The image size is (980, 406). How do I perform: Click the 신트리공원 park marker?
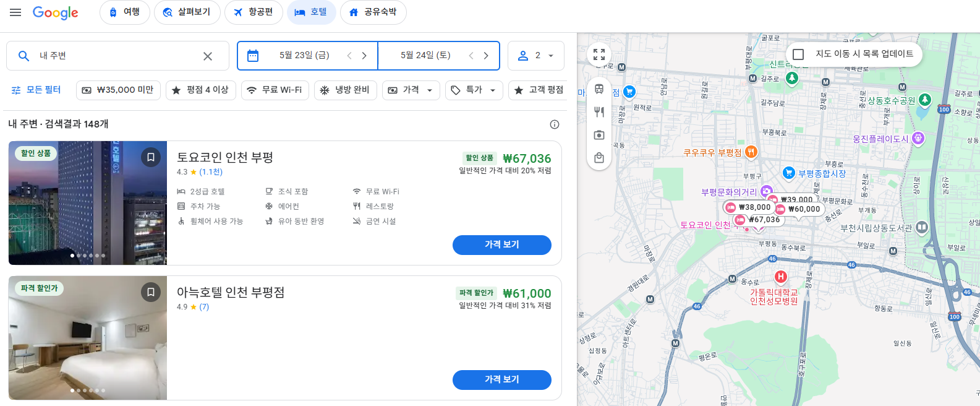pyautogui.click(x=792, y=77)
